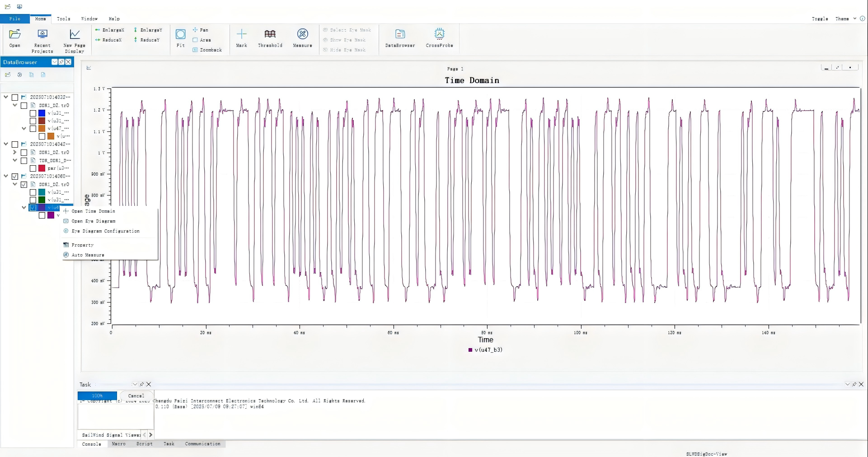Image resolution: width=868 pixels, height=457 pixels.
Task: Click the Open project icon
Action: pyautogui.click(x=15, y=34)
